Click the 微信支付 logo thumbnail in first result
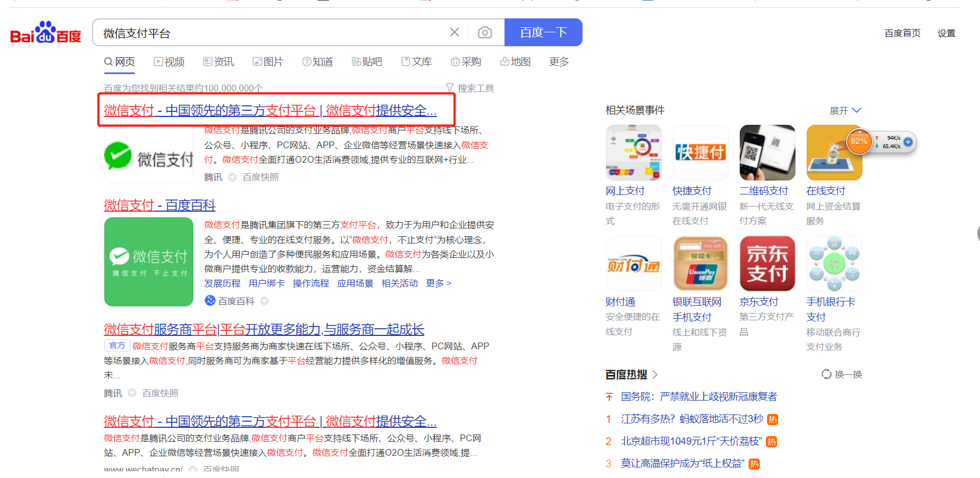980x478 pixels. coord(149,157)
